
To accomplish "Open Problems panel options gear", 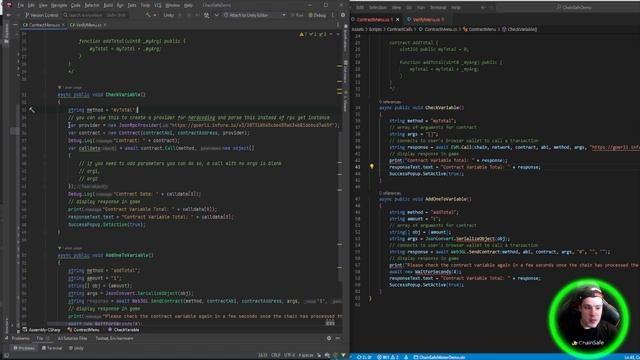I will tap(329, 338).
